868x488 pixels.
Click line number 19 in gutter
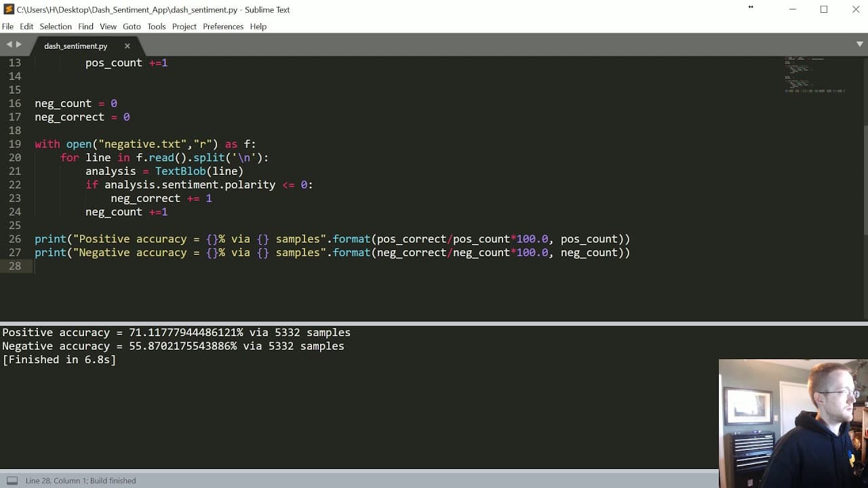[x=15, y=144]
